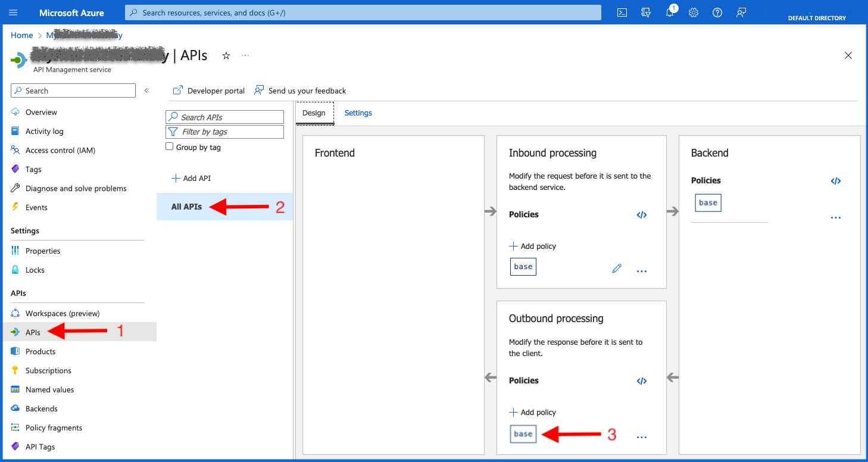The image size is (868, 462).
Task: Favorite this service with the star icon
Action: coord(226,55)
